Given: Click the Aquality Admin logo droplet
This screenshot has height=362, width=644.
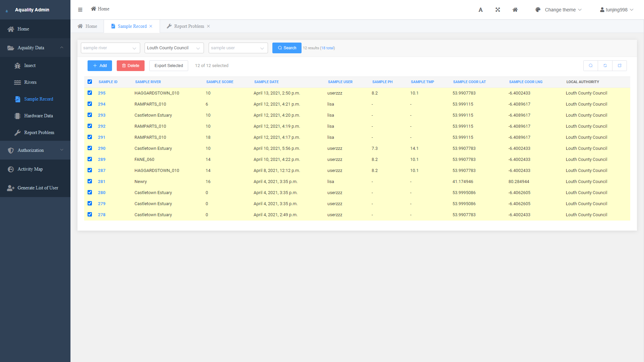Looking at the screenshot, I should (7, 10).
